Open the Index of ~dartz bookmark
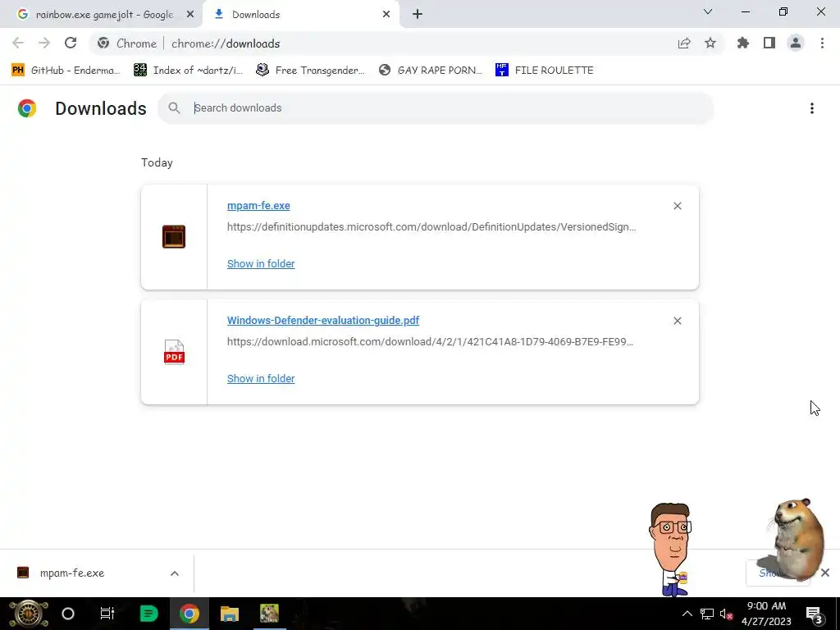 pos(189,71)
